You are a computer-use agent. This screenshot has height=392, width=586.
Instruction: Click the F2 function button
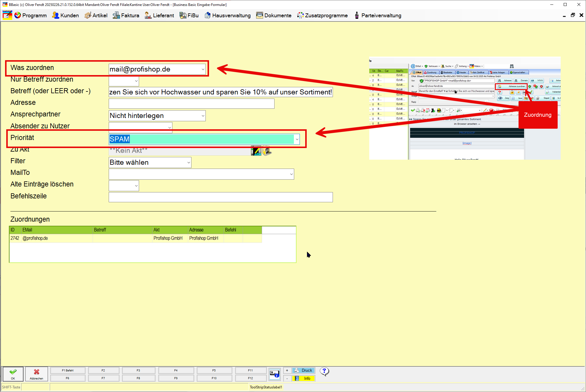pos(103,371)
